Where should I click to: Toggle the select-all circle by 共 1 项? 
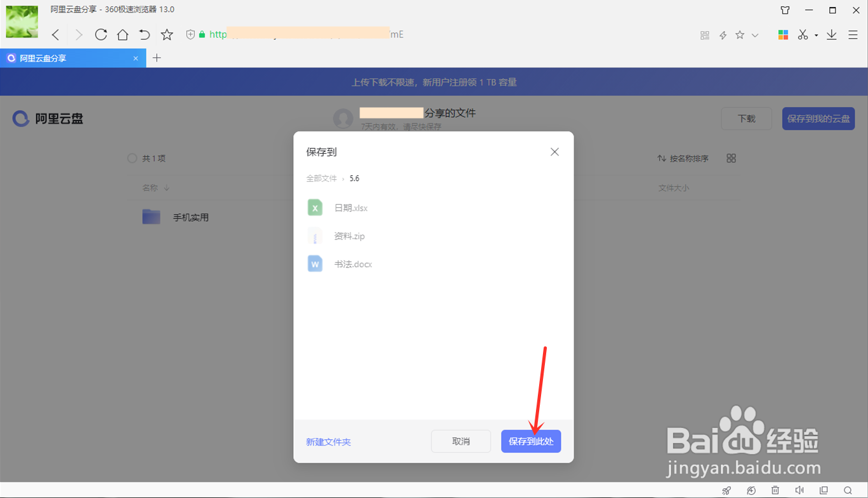click(x=133, y=158)
